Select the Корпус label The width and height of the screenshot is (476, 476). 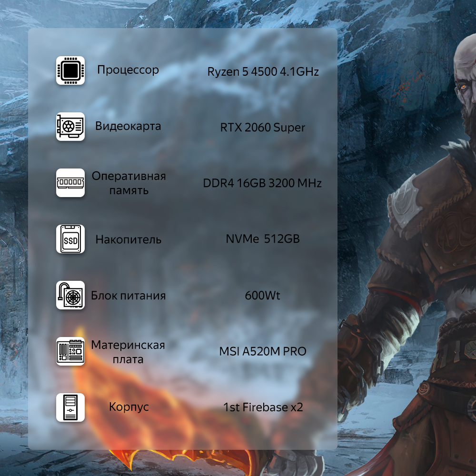(129, 407)
